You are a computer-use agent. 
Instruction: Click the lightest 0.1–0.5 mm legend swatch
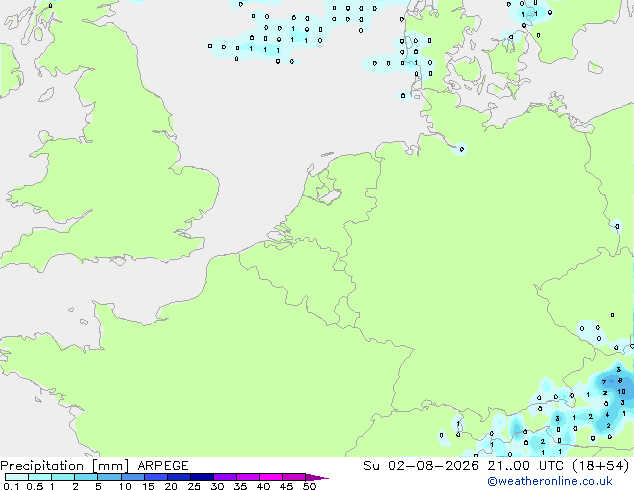[x=17, y=477]
